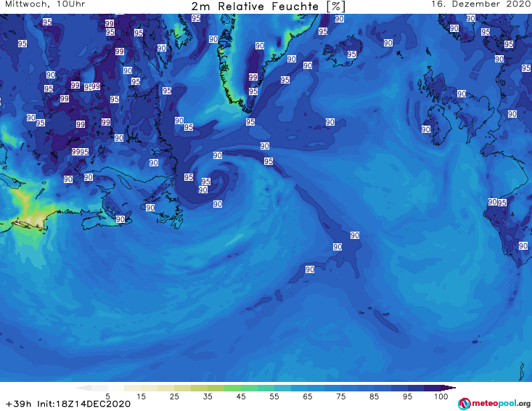Image resolution: width=532 pixels, height=411 pixels.
Task: Click the 'Mittwoch, 10Uhr' time label
Action: pos(45,4)
